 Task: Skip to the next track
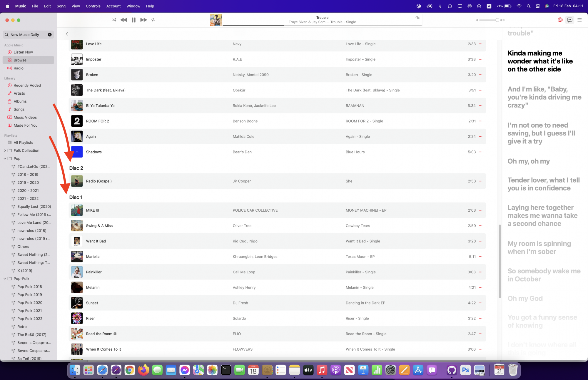[x=143, y=20]
